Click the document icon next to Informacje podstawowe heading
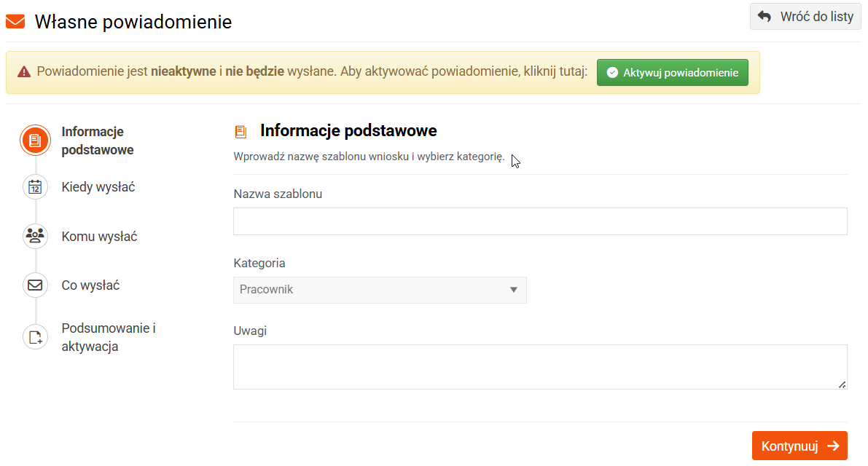Screen dimensions: 868x466 tap(241, 132)
